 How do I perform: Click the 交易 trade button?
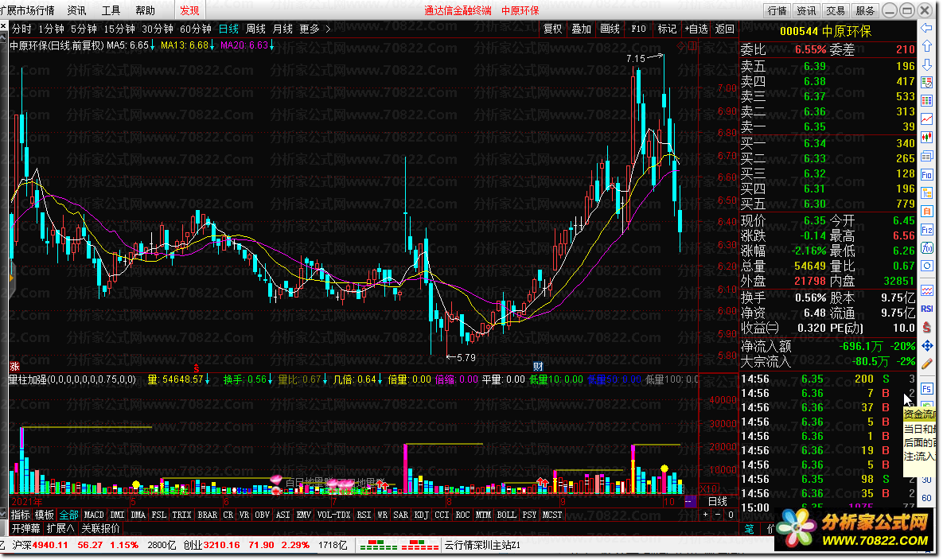click(x=836, y=10)
